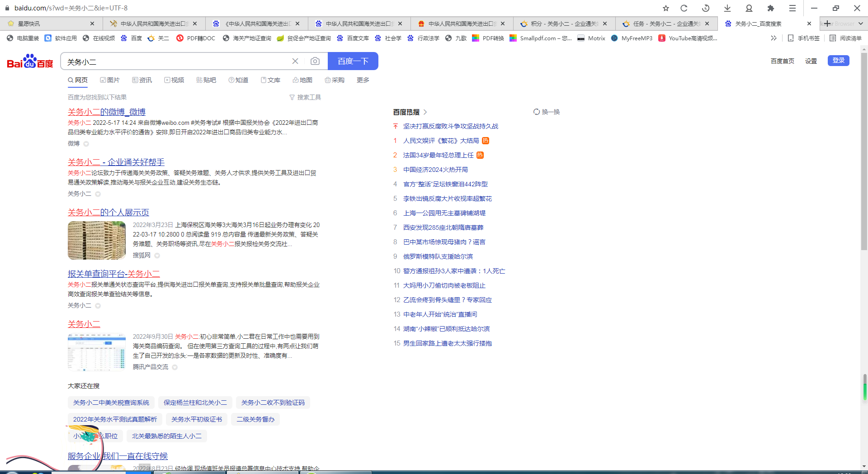Switch to the 视频 search tab
Viewport: 868px width, 474px height.
[x=174, y=80]
